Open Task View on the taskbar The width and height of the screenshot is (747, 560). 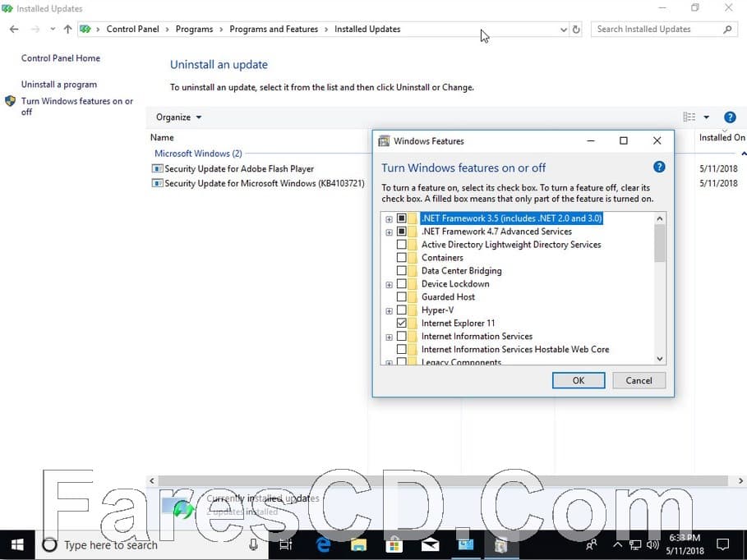(x=285, y=544)
